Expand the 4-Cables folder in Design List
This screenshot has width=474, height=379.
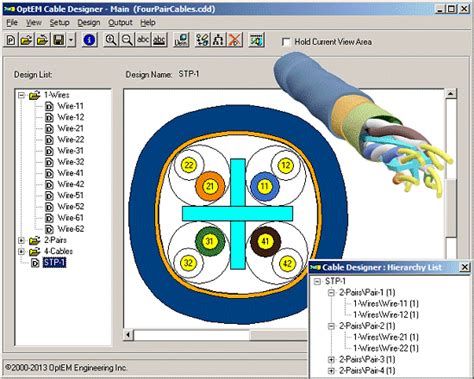(x=21, y=251)
